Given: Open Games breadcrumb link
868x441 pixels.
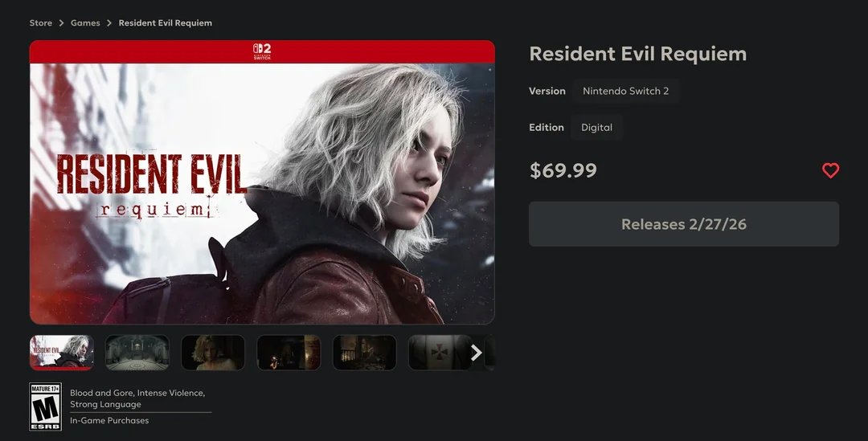Looking at the screenshot, I should tap(85, 22).
